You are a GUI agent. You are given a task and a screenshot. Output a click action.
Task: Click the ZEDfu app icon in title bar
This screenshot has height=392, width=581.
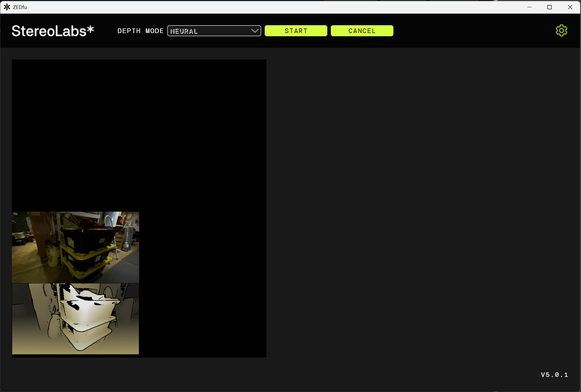coord(7,7)
